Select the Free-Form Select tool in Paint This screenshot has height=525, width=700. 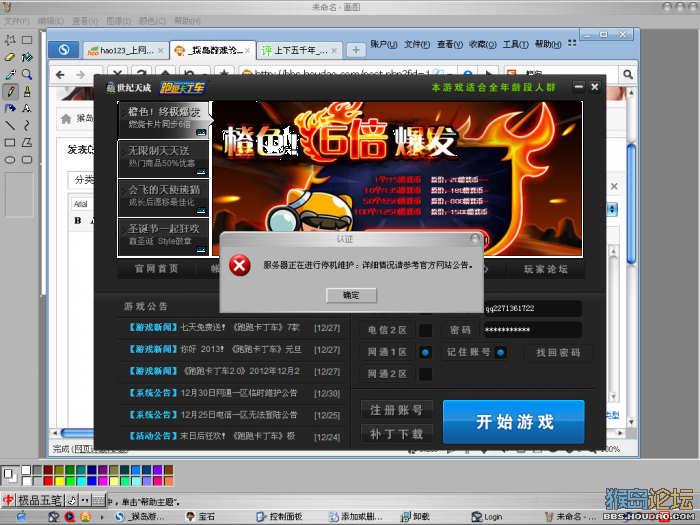[10, 40]
